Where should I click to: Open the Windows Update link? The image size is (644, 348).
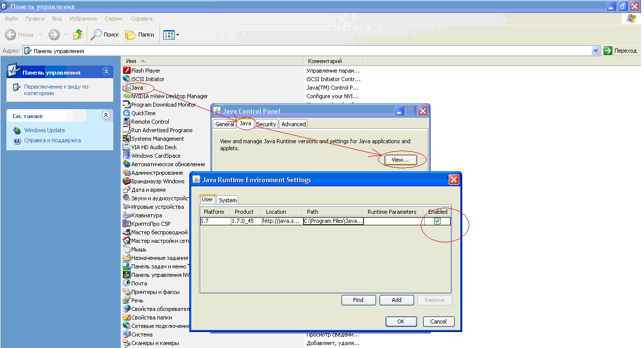pyautogui.click(x=45, y=130)
